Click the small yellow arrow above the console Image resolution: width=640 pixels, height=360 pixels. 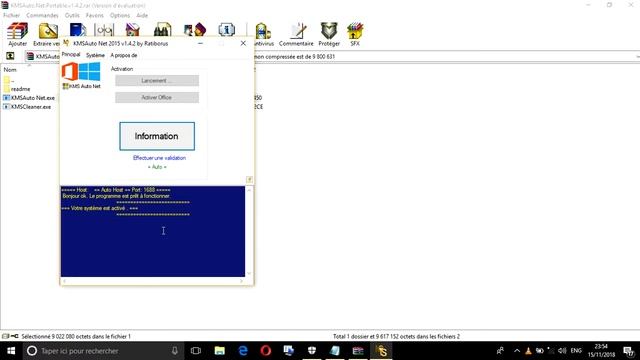coord(249,180)
